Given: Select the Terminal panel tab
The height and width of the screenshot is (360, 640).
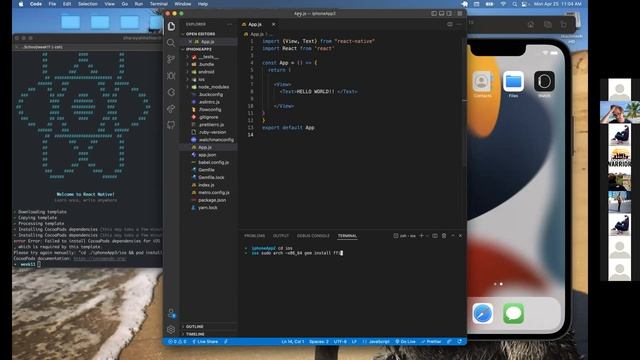Looking at the screenshot, I should 347,236.
